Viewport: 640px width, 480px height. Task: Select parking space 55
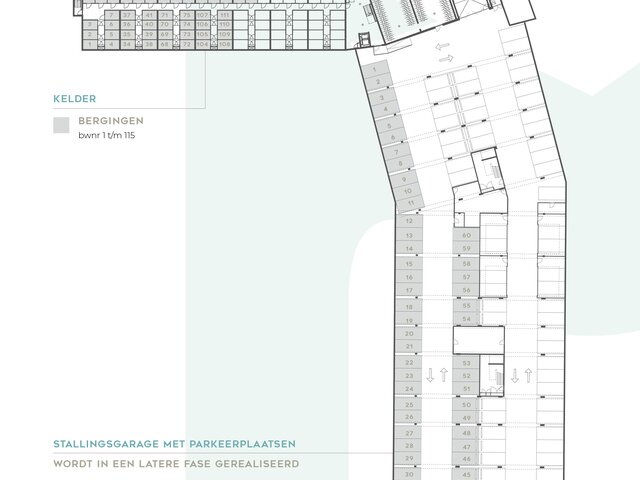click(466, 304)
